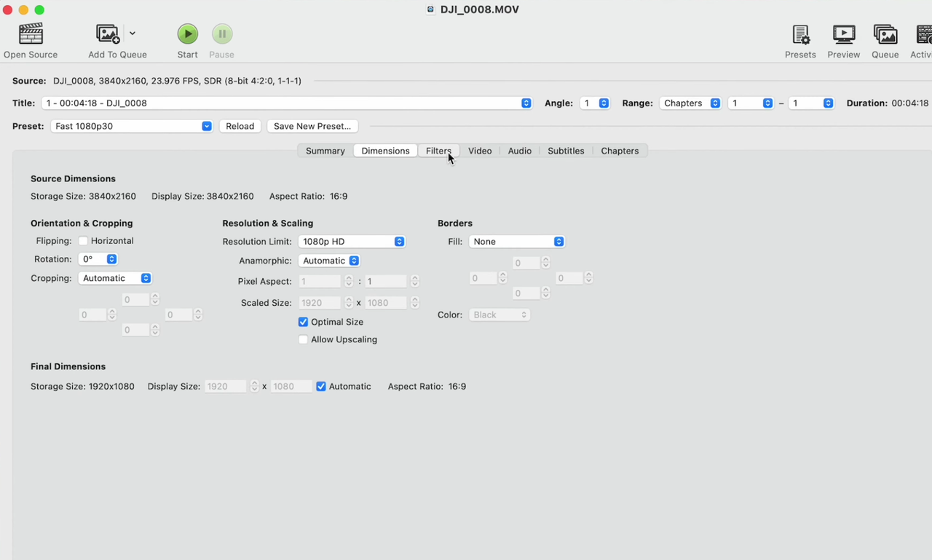Switch to the Video tab
The width and height of the screenshot is (932, 560).
click(480, 151)
